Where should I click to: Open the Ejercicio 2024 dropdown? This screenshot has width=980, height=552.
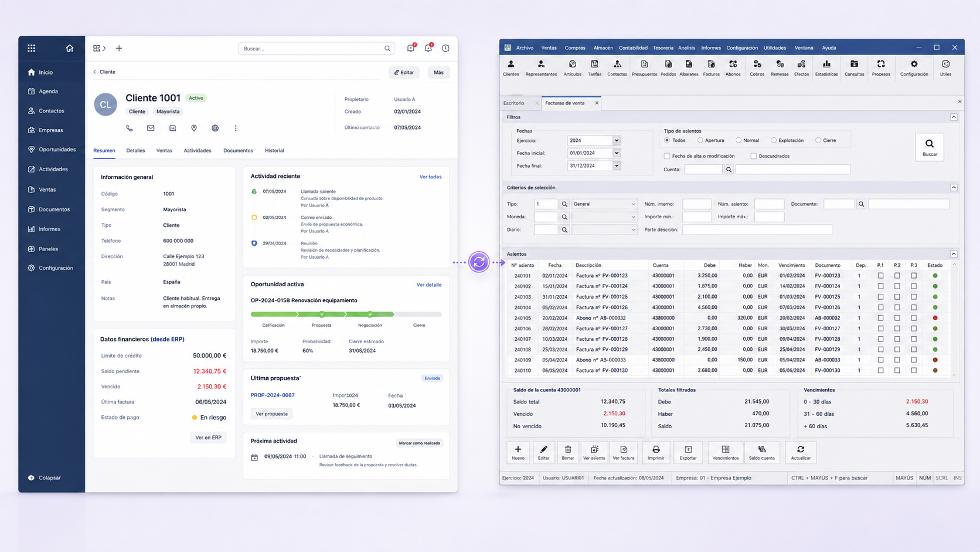(616, 141)
